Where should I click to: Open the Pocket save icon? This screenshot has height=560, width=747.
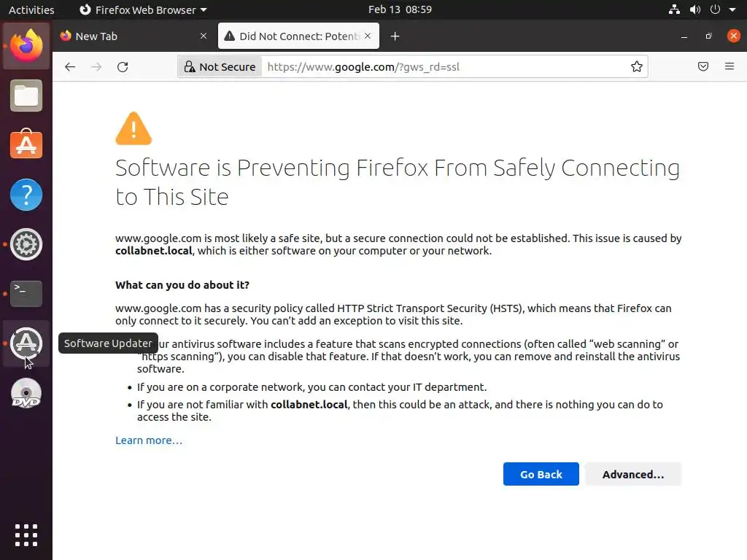(x=703, y=67)
